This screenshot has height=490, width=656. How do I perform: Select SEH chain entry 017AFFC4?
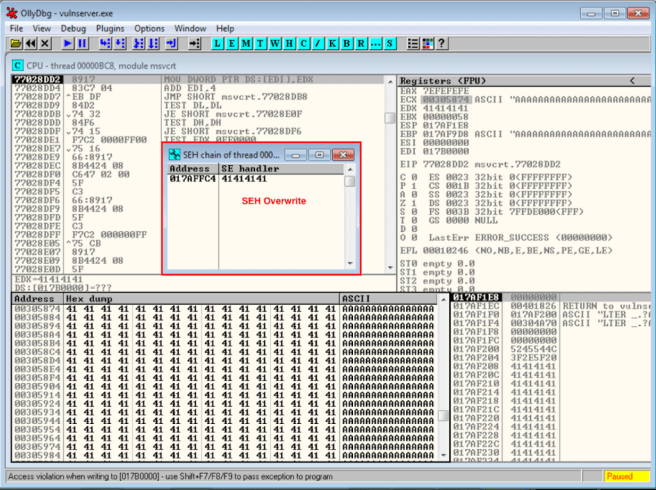(x=192, y=179)
